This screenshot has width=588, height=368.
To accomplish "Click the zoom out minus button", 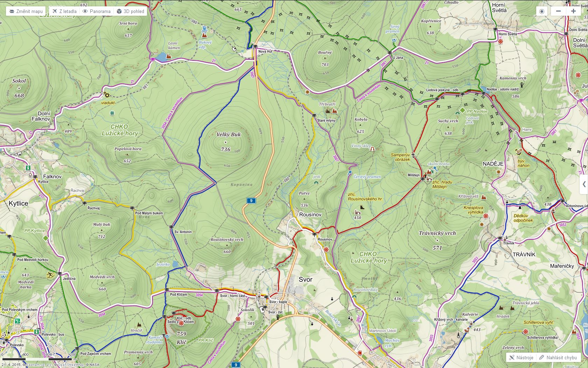I will click(558, 11).
